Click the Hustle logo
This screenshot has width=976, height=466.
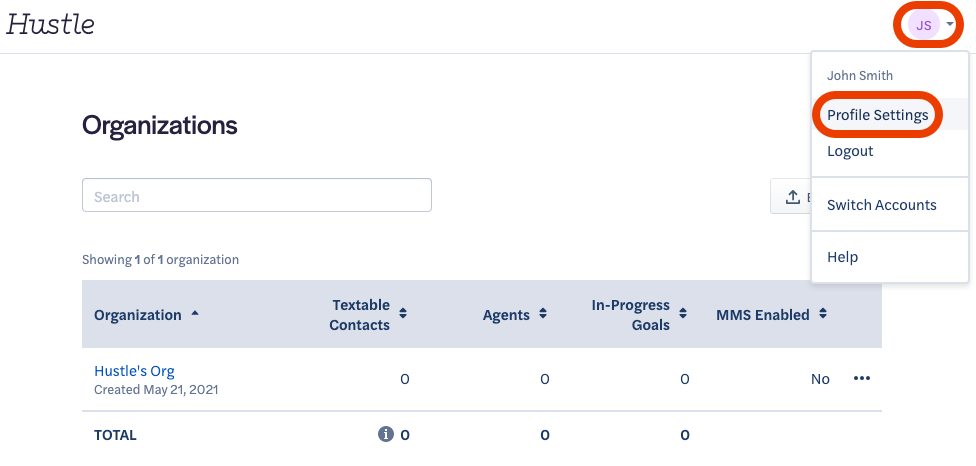pos(50,25)
